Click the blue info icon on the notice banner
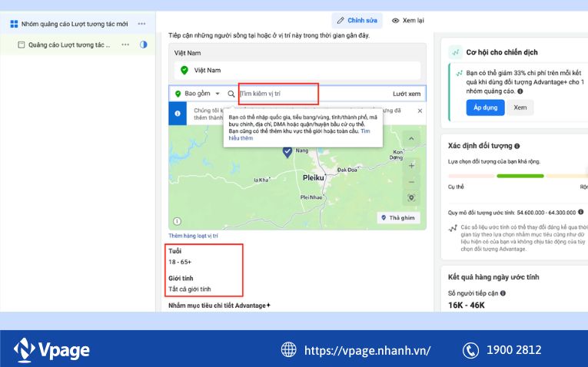 pos(178,114)
